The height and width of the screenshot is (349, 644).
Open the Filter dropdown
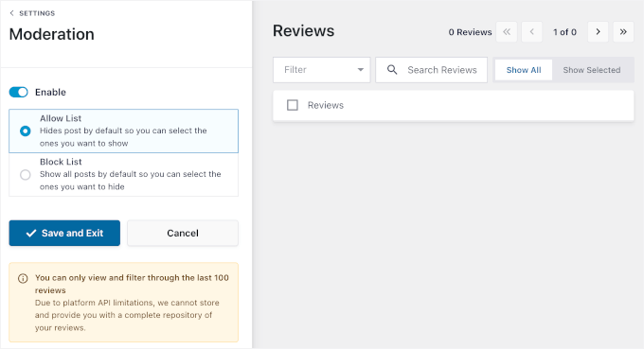(x=322, y=70)
